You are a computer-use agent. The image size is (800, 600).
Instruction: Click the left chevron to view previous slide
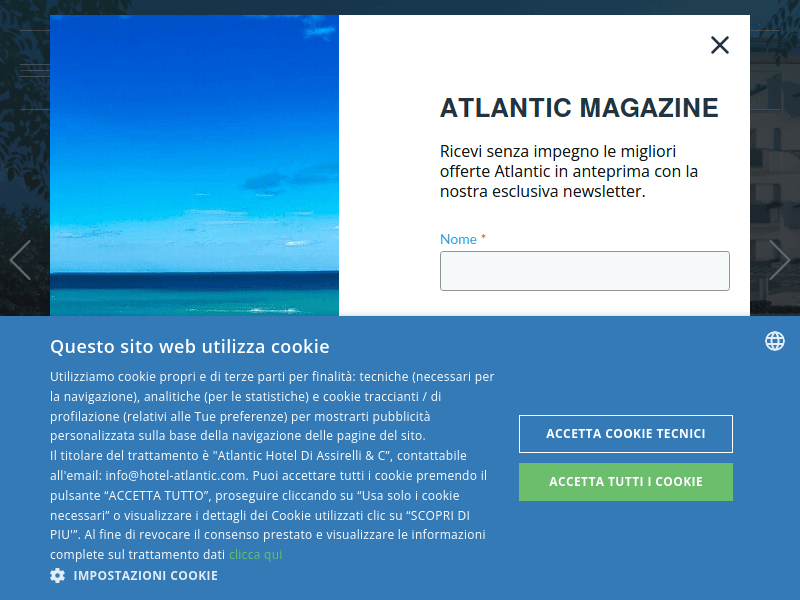[x=21, y=260]
